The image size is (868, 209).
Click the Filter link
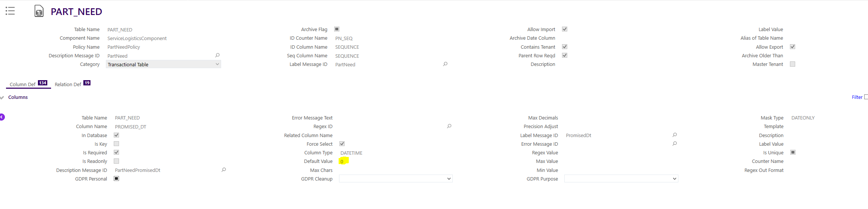pyautogui.click(x=857, y=97)
